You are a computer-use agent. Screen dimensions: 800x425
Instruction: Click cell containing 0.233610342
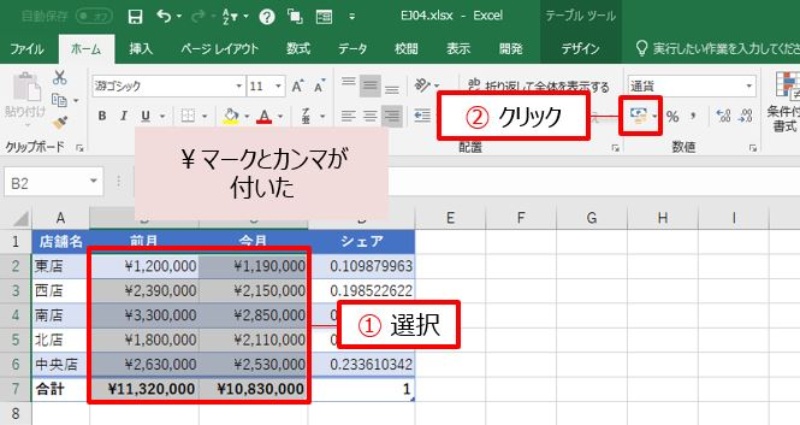362,365
